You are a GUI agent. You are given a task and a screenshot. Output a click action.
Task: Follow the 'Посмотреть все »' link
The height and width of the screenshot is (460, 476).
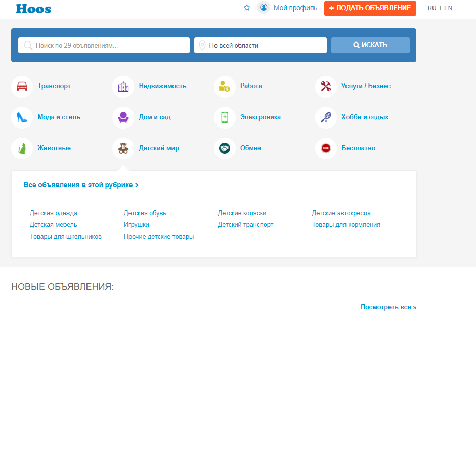388,307
